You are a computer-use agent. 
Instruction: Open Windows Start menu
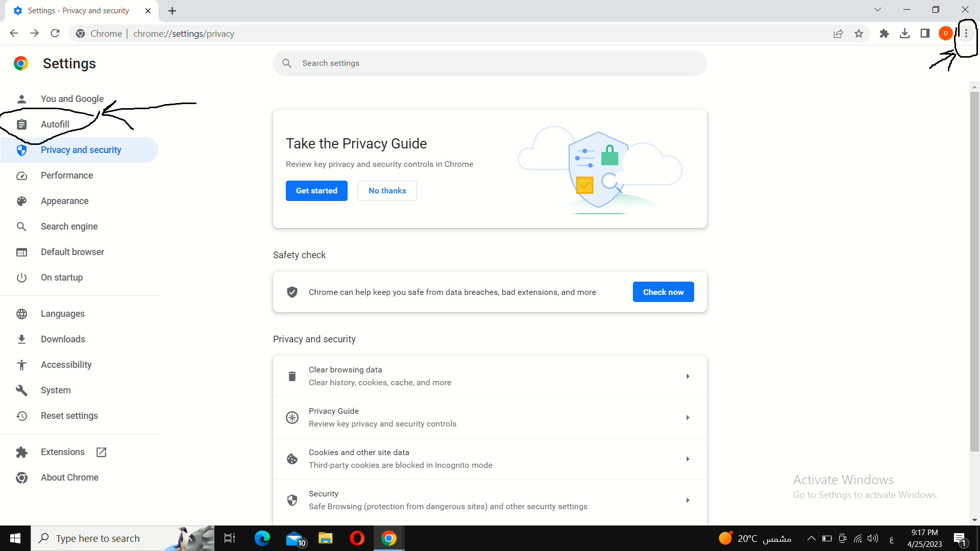pos(15,538)
